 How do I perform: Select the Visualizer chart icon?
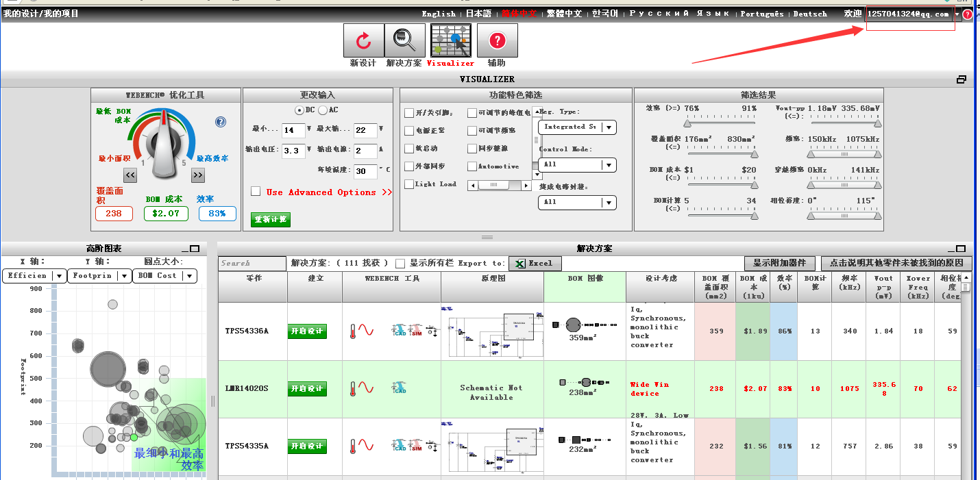click(x=450, y=41)
